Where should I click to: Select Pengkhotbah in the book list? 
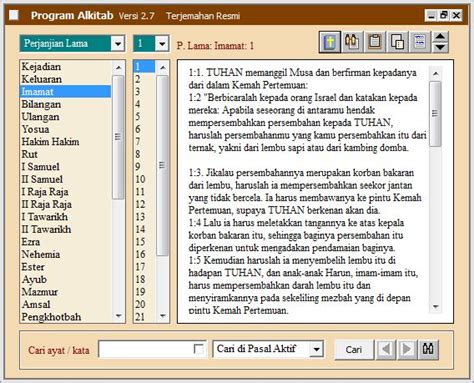tap(65, 317)
